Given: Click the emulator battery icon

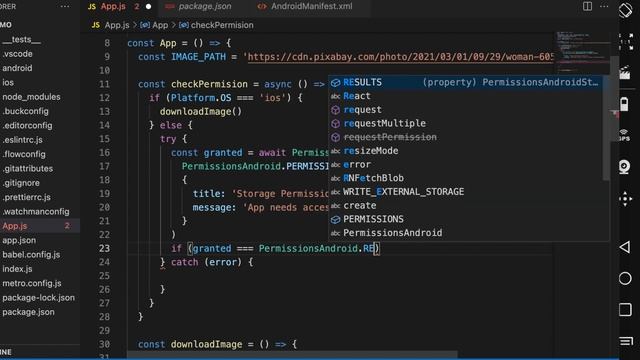Looking at the screenshot, I should (x=624, y=103).
